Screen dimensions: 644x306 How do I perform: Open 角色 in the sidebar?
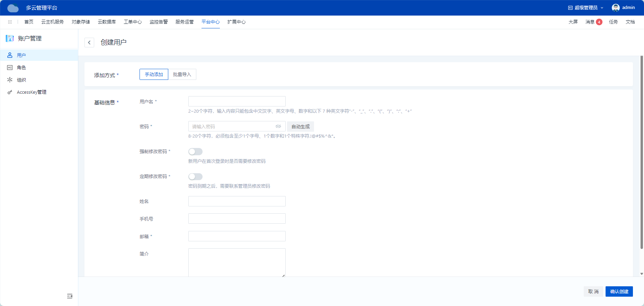tap(21, 68)
